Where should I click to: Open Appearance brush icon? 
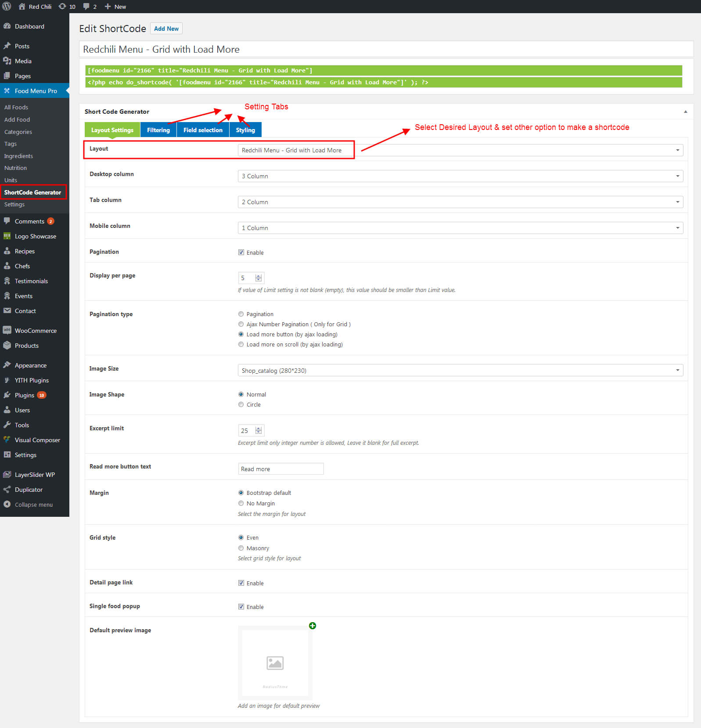coord(7,365)
